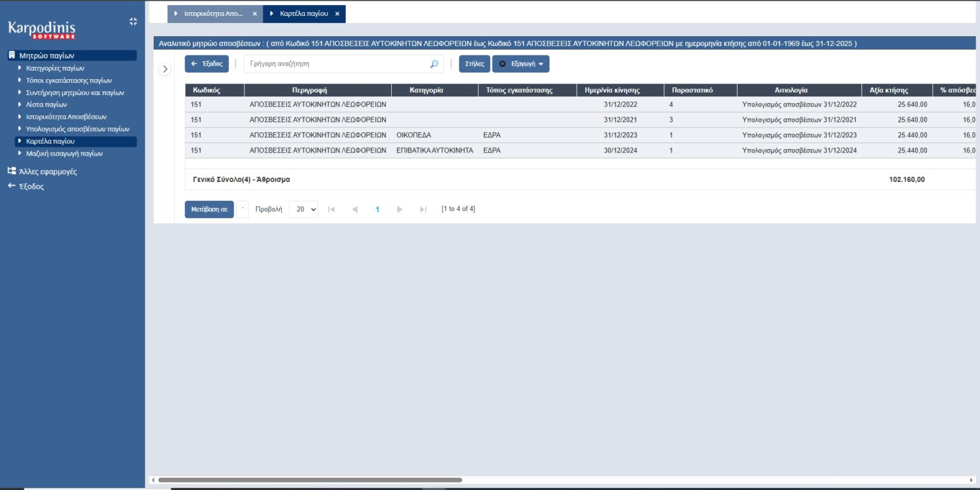Open Υπολογισμός αποσβέσεων παγίων menu item

pos(77,129)
